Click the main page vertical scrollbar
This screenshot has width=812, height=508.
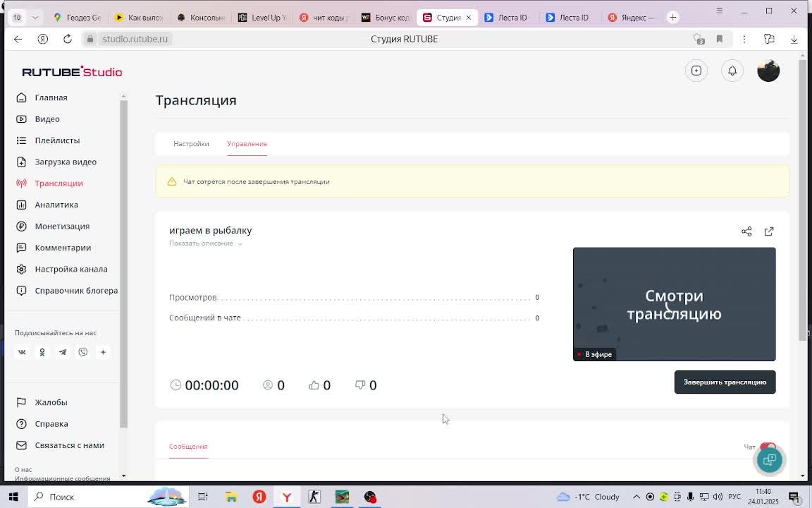tap(803, 200)
